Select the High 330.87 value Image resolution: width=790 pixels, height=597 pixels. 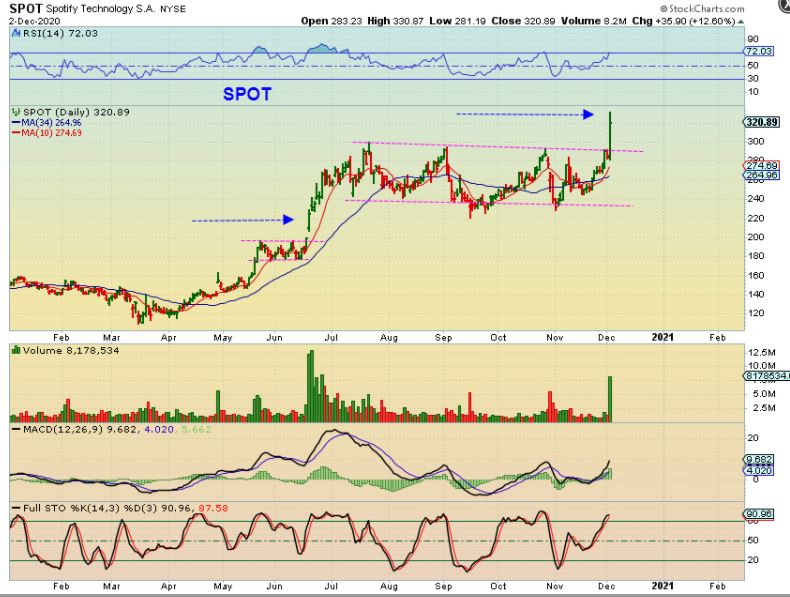click(x=396, y=21)
